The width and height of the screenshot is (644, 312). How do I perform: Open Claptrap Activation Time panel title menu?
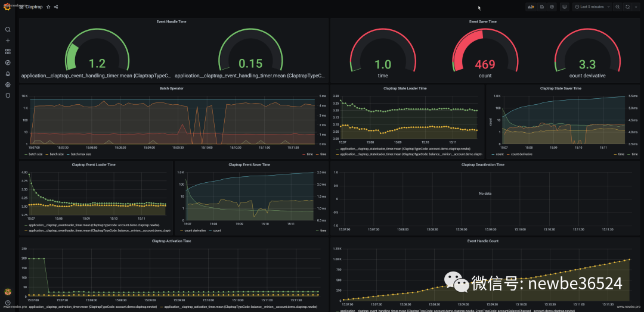point(171,241)
